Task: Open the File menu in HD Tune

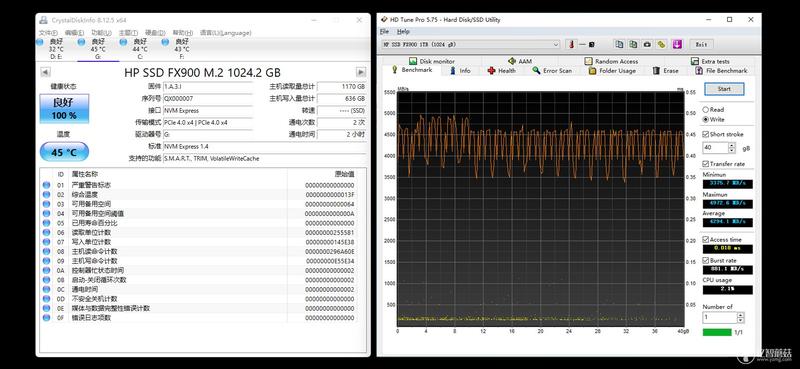Action: [x=384, y=32]
